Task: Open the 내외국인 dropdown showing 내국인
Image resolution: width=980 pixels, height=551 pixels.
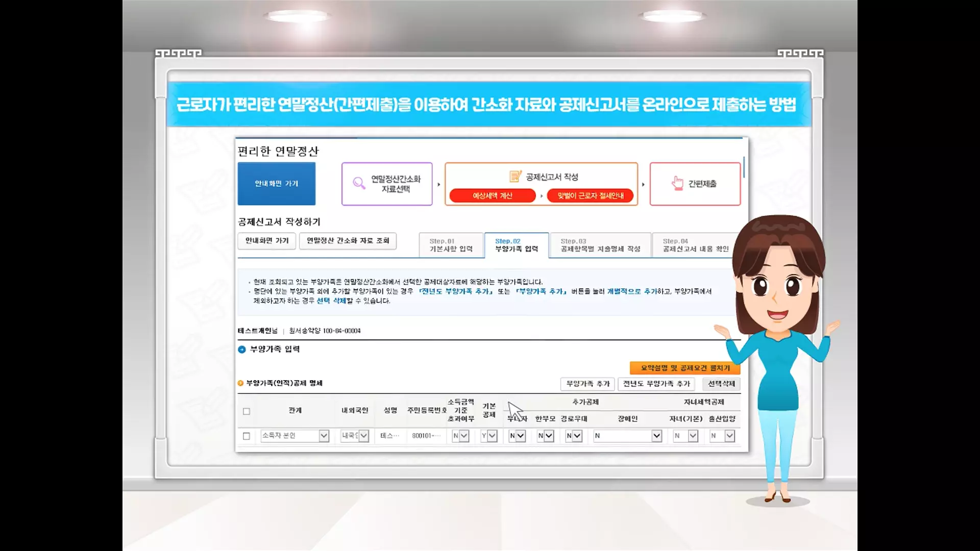Action: tap(355, 436)
